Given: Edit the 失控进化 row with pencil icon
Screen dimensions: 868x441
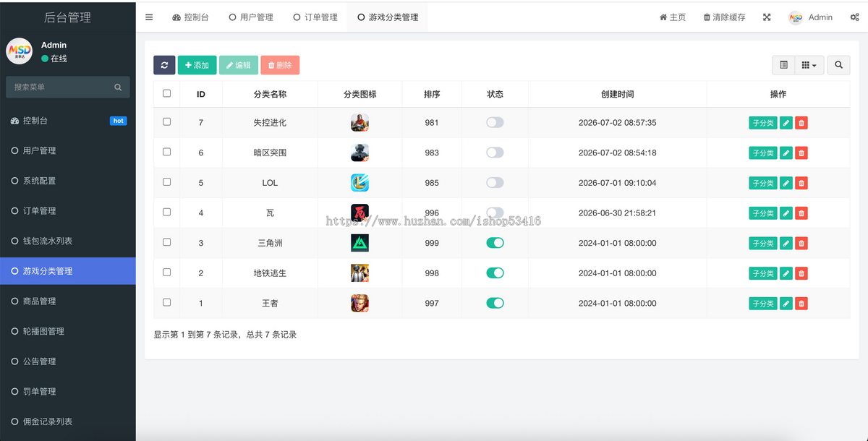Looking at the screenshot, I should click(786, 123).
